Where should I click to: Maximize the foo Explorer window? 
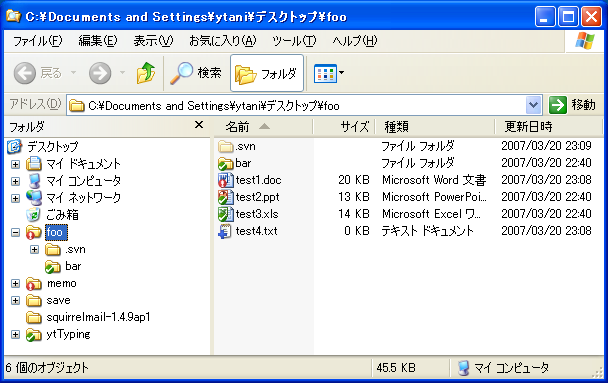568,17
